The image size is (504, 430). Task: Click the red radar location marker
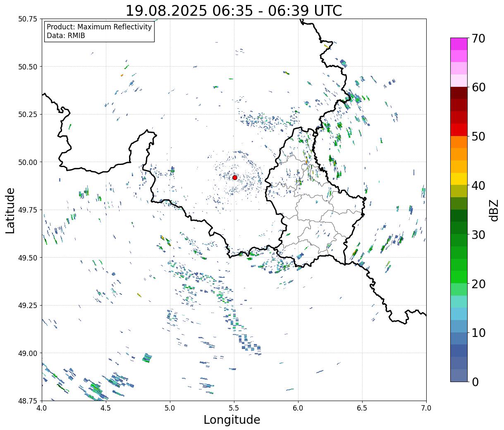click(x=235, y=177)
